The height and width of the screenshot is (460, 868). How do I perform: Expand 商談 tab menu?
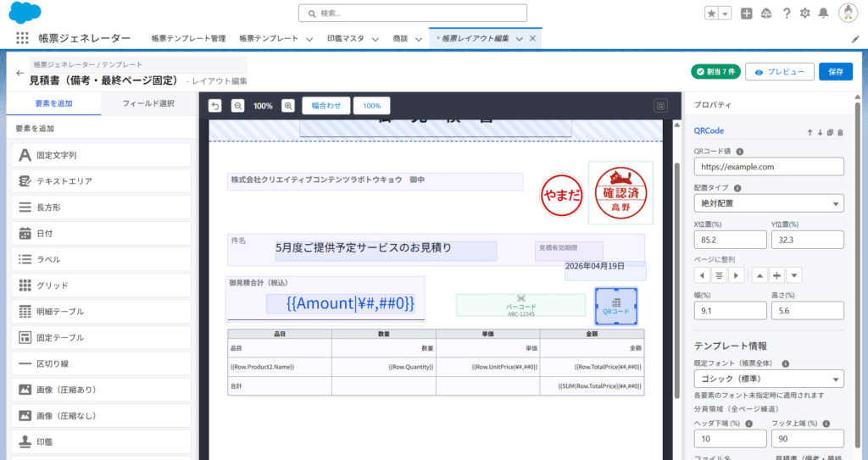(x=419, y=39)
